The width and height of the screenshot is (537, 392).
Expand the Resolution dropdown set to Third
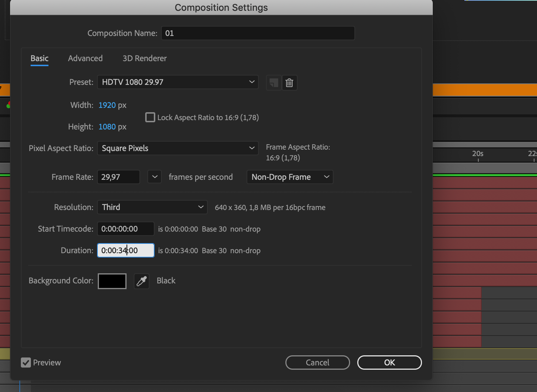pyautogui.click(x=152, y=207)
